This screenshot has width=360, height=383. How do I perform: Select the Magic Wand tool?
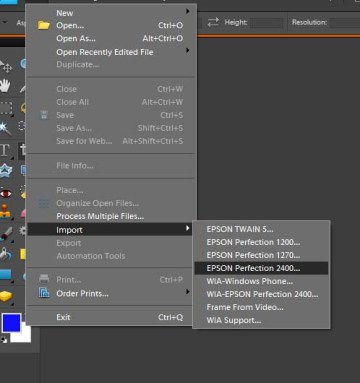(5, 128)
